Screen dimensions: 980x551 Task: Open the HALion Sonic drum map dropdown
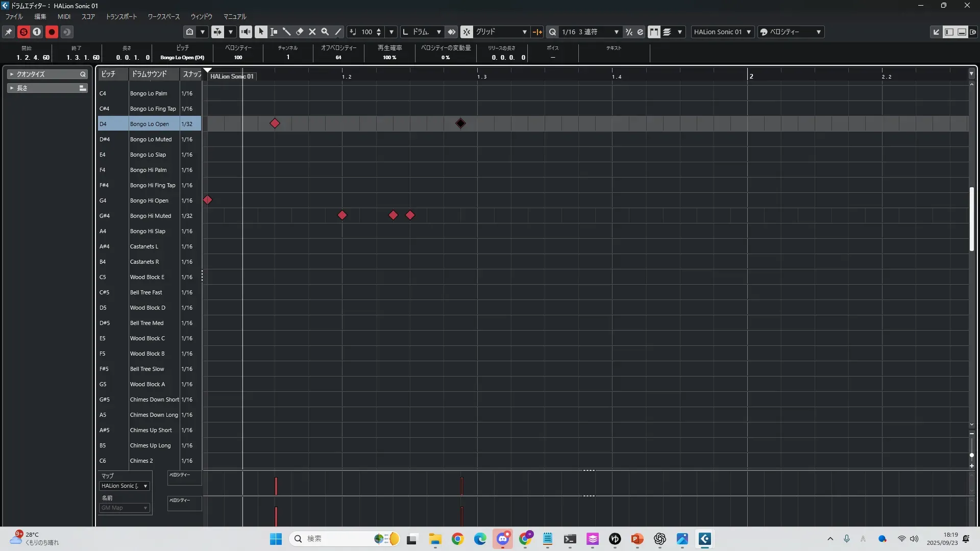click(x=125, y=486)
